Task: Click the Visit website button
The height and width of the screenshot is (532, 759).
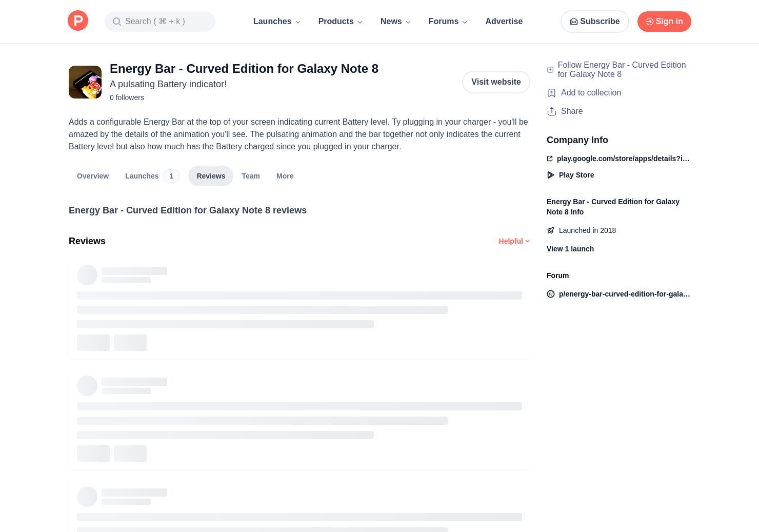Action: click(496, 82)
